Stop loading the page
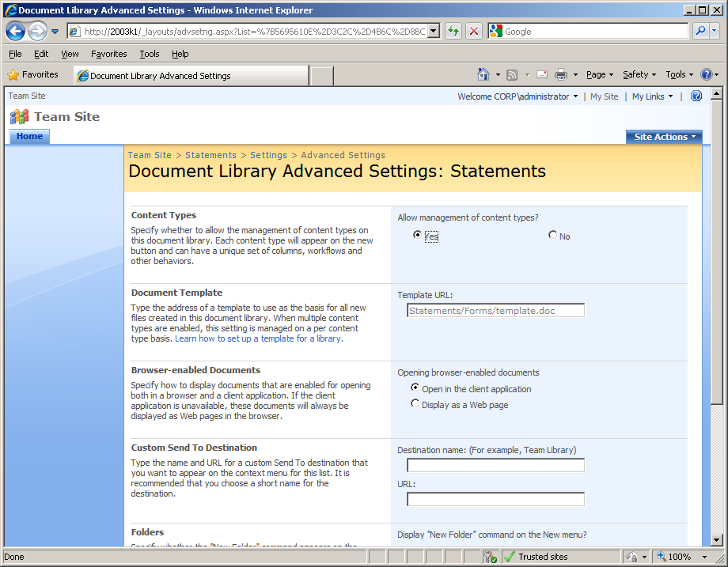 point(473,32)
